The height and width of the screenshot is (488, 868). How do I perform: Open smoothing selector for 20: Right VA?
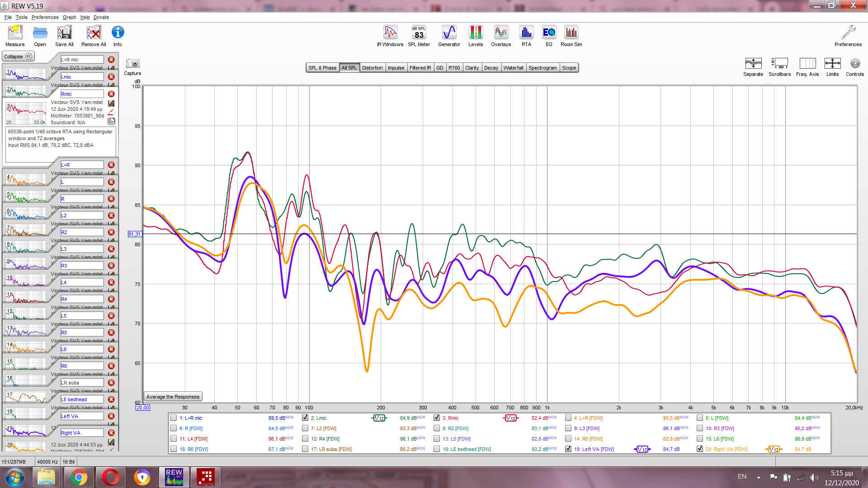coord(774,449)
